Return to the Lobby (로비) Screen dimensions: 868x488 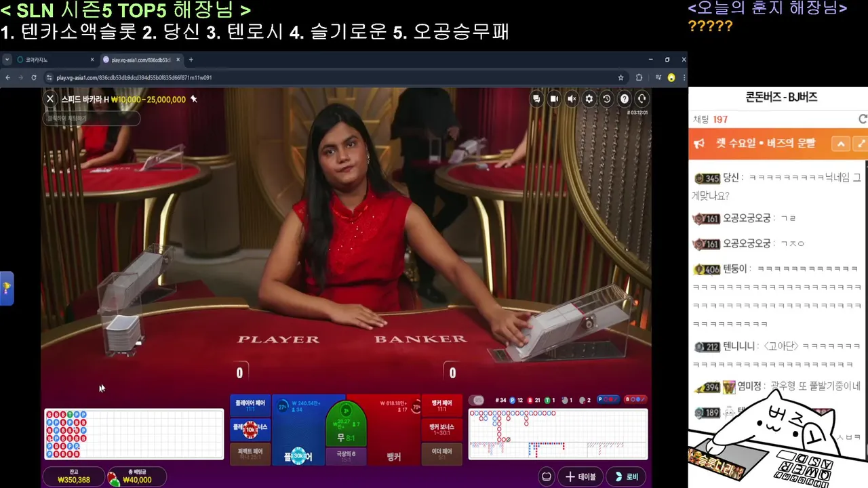click(626, 476)
